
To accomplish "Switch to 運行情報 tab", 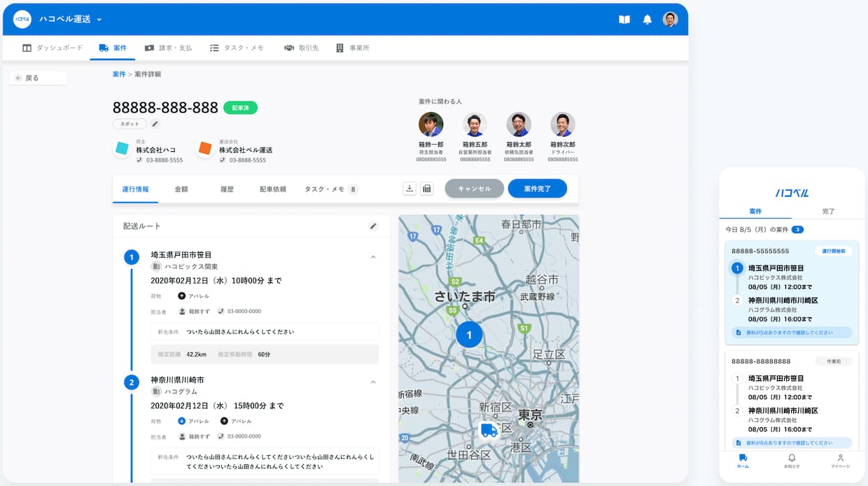I will 135,189.
